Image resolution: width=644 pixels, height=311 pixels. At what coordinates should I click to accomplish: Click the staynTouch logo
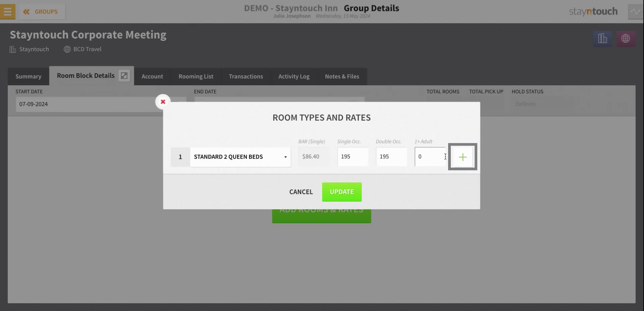tap(593, 11)
